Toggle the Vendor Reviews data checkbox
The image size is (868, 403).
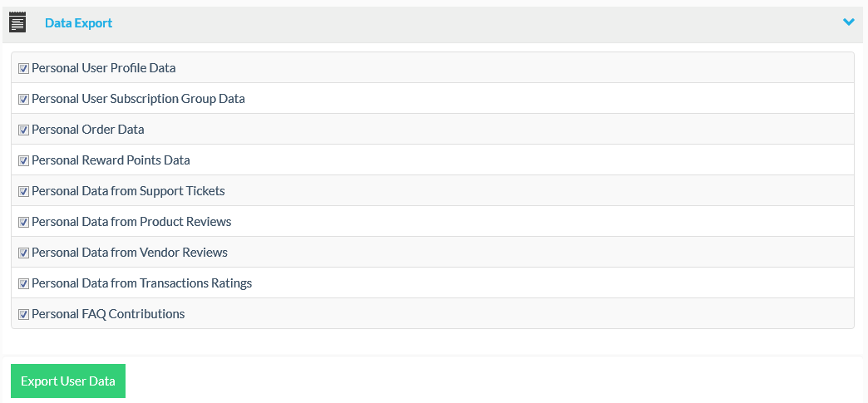point(23,253)
